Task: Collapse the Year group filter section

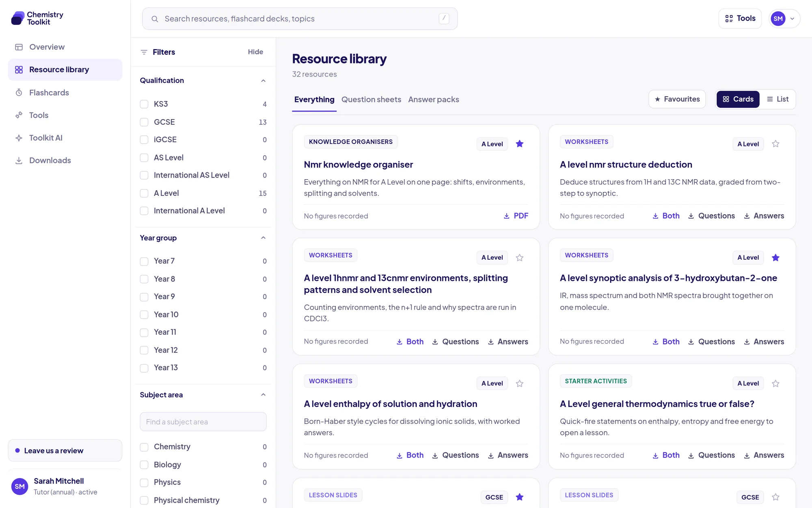Action: 263,238
